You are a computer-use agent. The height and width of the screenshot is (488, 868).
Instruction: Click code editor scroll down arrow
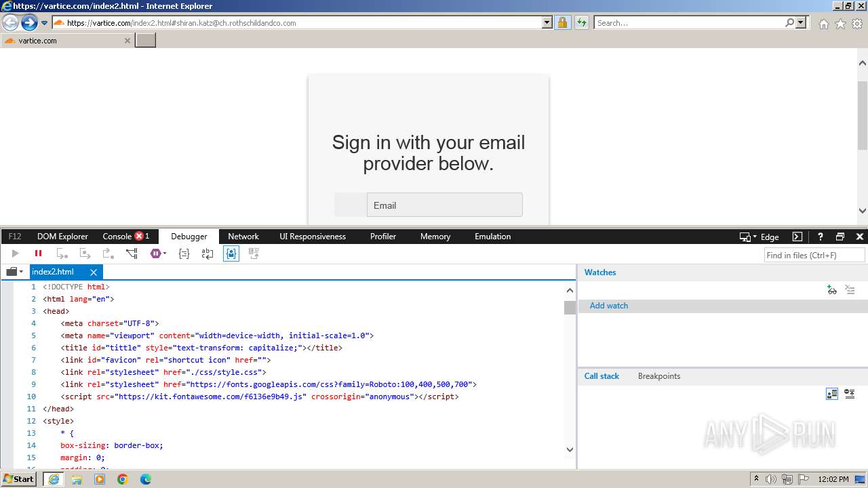coord(570,449)
